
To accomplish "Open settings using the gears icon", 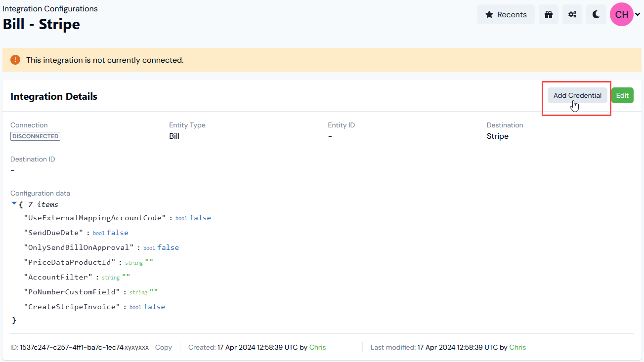I will click(572, 14).
